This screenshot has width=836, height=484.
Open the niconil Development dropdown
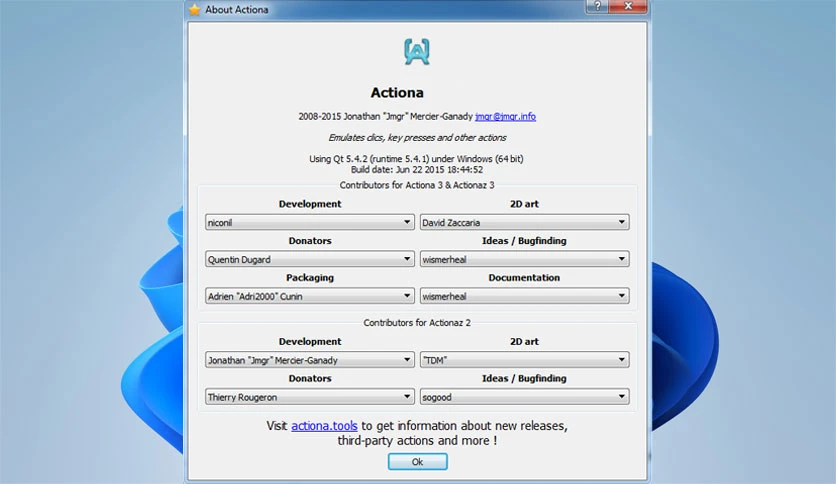310,222
